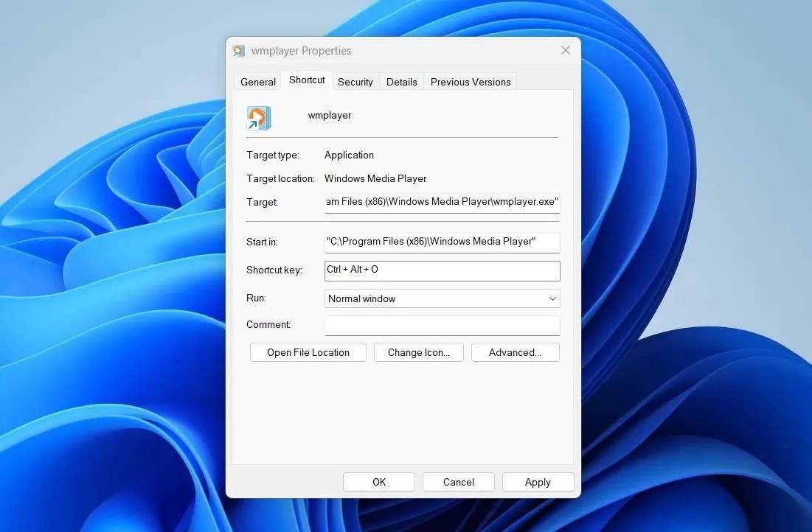This screenshot has width=812, height=532.
Task: View the Previous Versions tab
Action: pyautogui.click(x=470, y=82)
